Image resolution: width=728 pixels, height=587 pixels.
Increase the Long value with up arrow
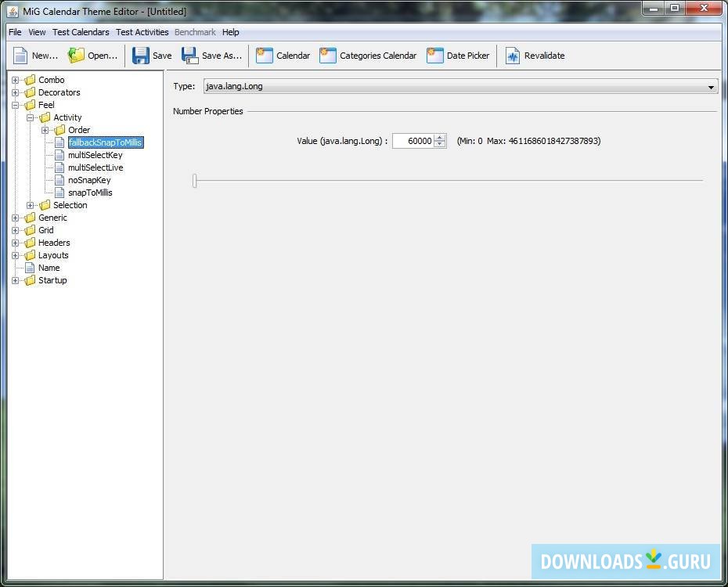click(440, 137)
